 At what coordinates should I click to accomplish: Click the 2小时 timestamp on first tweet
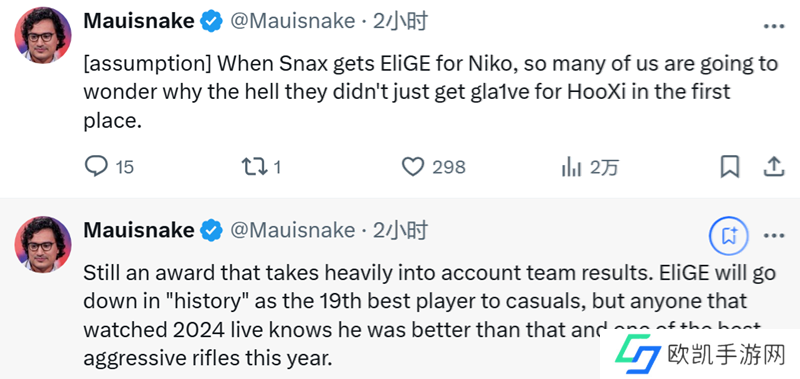[x=400, y=21]
